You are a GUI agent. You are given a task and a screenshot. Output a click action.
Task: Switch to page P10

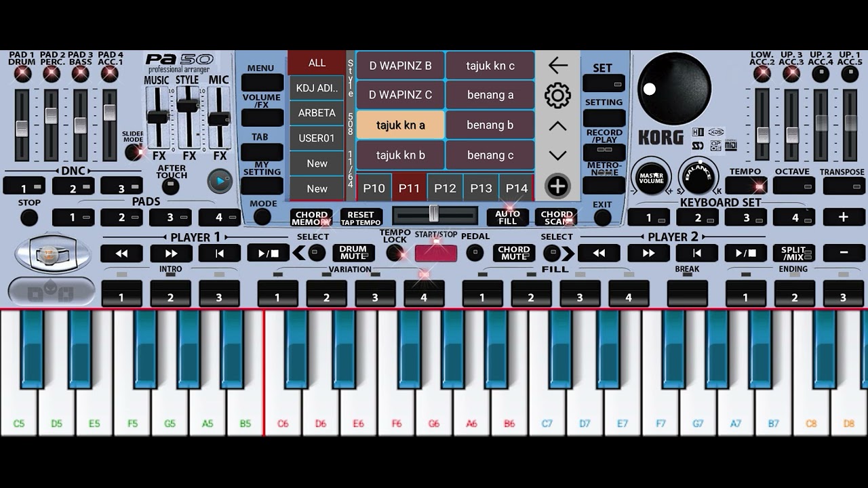(374, 188)
